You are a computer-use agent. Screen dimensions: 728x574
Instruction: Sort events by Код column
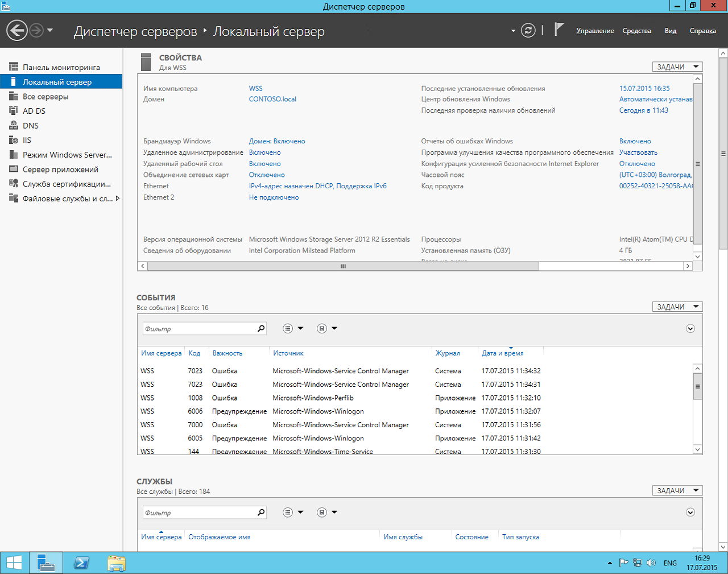pyautogui.click(x=195, y=353)
